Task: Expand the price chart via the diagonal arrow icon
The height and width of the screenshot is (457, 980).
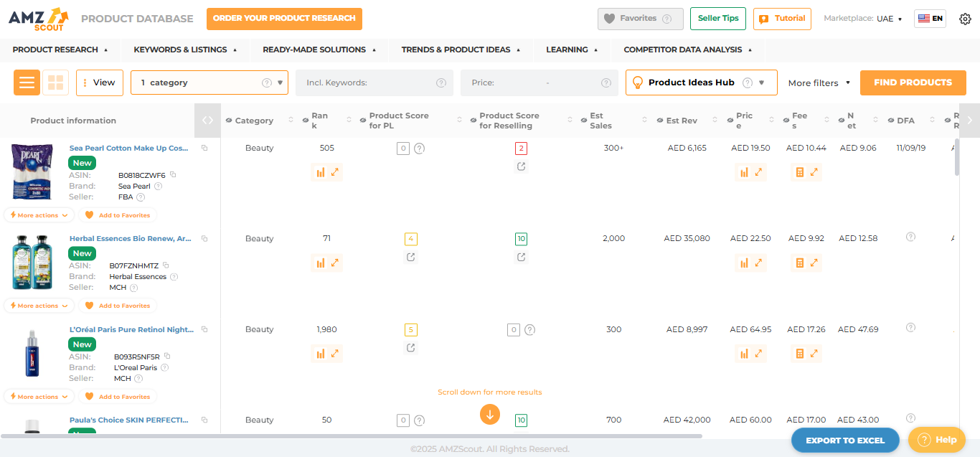Action: tap(758, 171)
